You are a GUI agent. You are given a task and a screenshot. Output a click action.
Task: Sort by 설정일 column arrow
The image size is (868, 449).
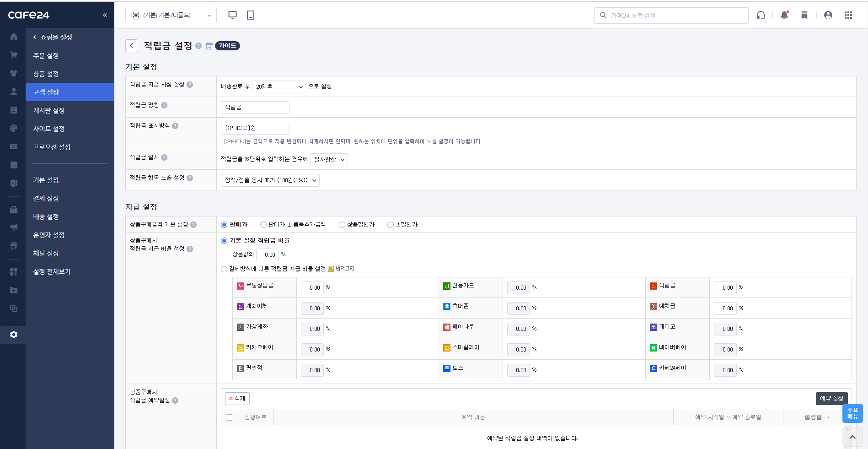pos(828,417)
